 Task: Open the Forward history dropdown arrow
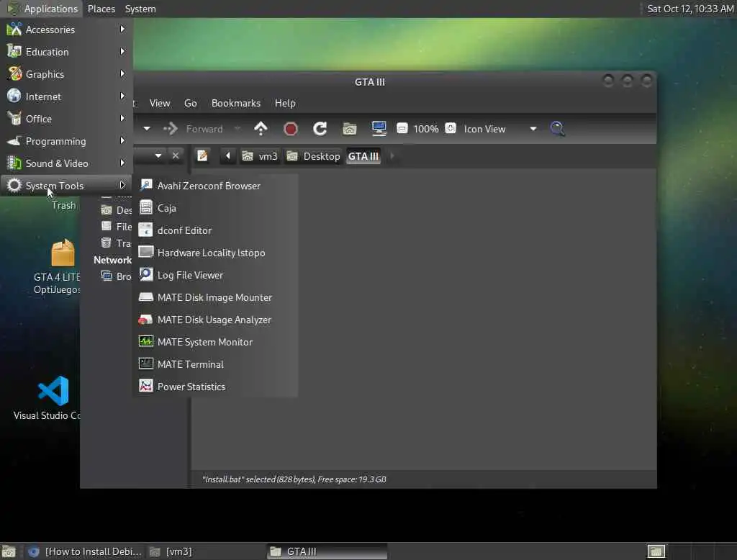coord(238,128)
